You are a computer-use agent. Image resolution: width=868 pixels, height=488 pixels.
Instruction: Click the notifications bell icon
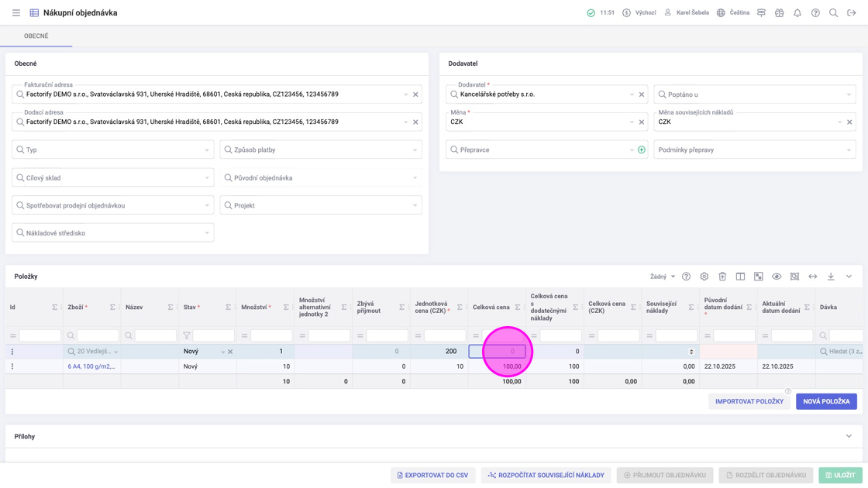(x=797, y=13)
